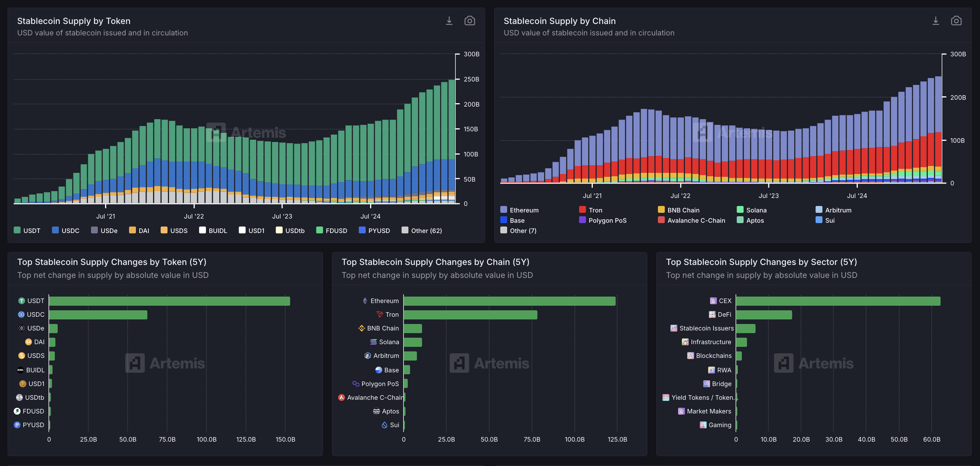Capture screenshot of Supply by Chain chart
Screen dimensions: 980x466
pos(956,21)
